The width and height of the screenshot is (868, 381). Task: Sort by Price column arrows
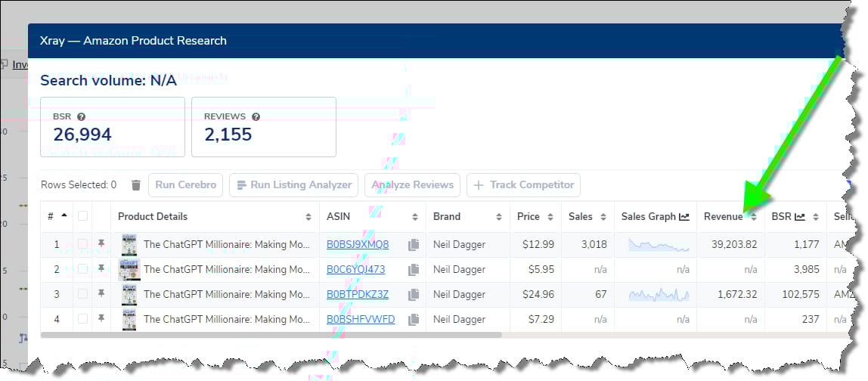click(x=550, y=217)
